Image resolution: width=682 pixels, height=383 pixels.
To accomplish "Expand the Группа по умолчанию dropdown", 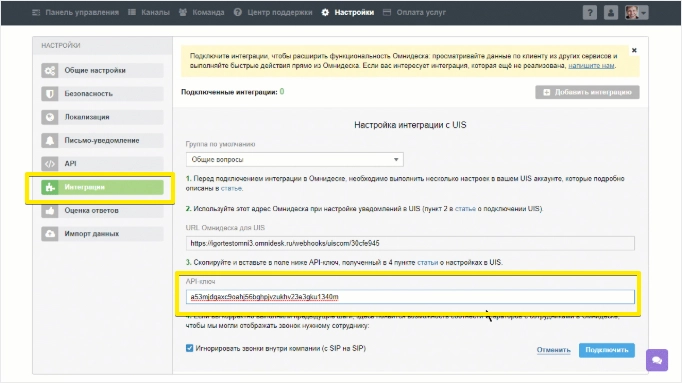I will point(294,160).
